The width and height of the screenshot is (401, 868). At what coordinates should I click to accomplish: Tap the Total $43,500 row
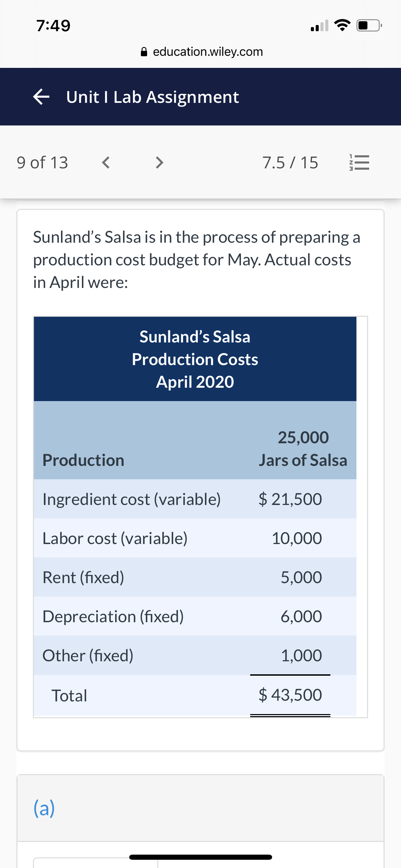[x=195, y=695]
